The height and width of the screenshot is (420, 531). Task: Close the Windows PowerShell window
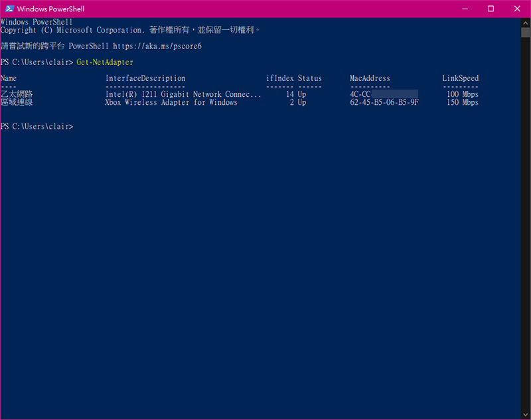tap(517, 9)
